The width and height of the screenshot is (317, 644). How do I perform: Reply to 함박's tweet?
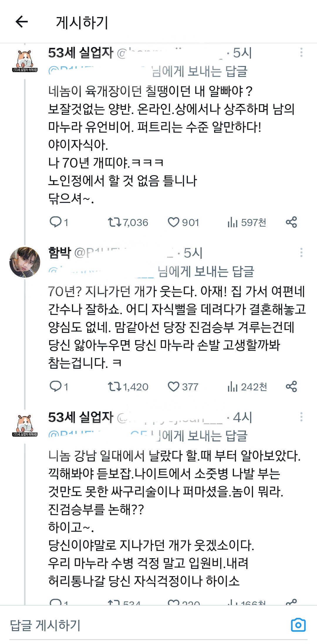pyautogui.click(x=55, y=387)
